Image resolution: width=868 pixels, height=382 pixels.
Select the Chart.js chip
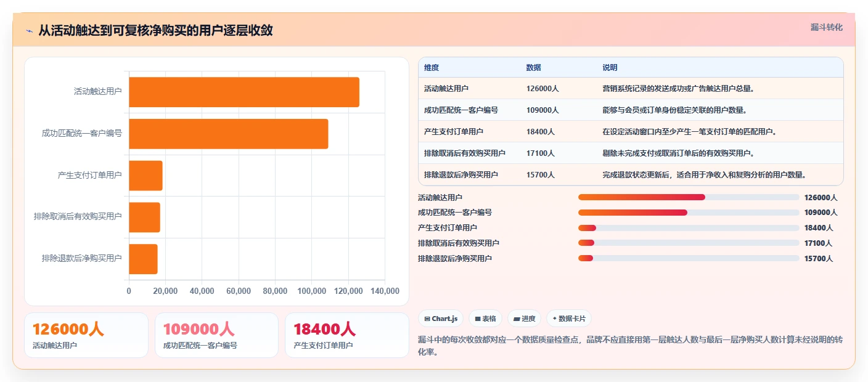pyautogui.click(x=441, y=319)
